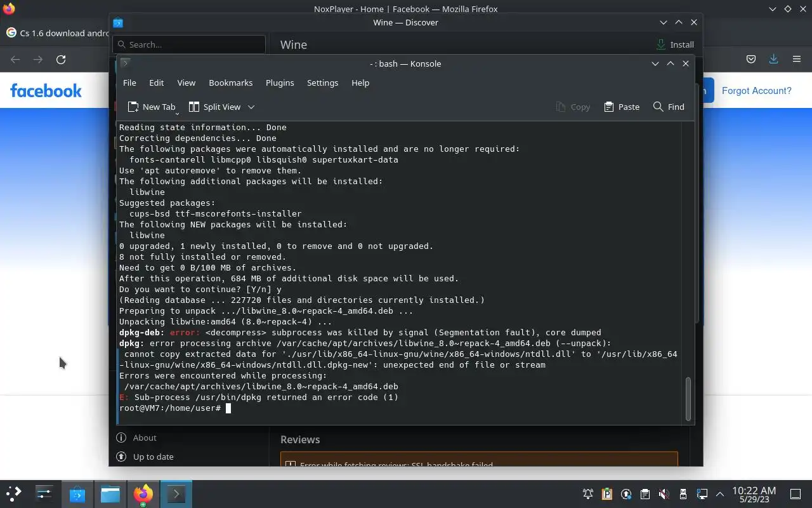This screenshot has width=812, height=508.
Task: Click the facebook logo on the page
Action: pyautogui.click(x=46, y=90)
